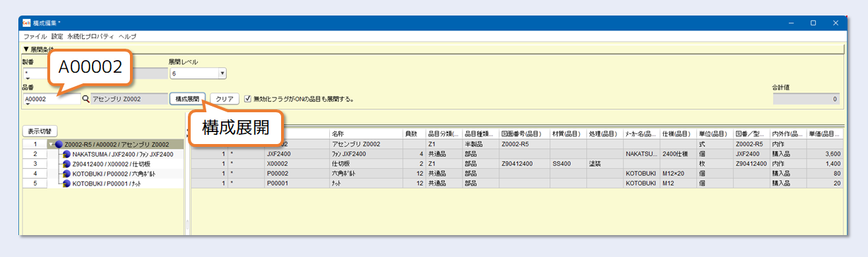Click the magnifier search icon beside 品番 field
Screen dimensions: 868x257
86,100
